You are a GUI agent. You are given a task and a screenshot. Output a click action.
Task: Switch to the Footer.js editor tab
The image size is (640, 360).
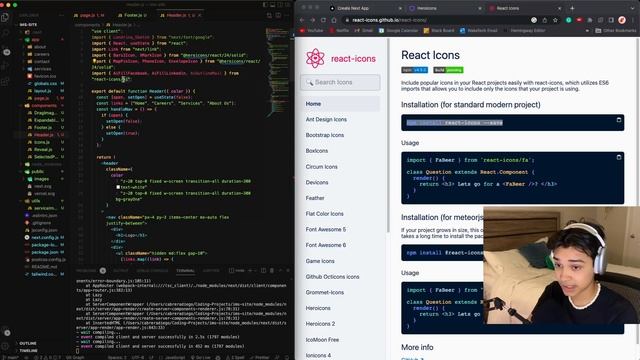[x=133, y=16]
